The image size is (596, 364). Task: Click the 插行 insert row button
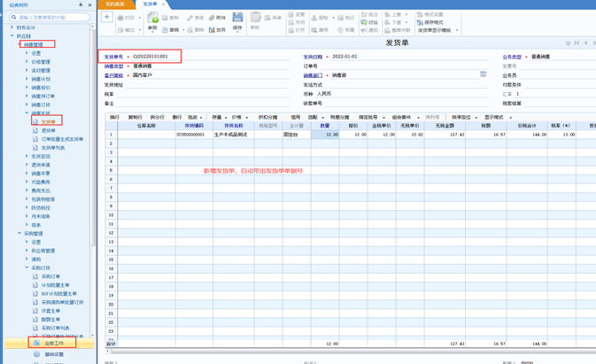(114, 118)
